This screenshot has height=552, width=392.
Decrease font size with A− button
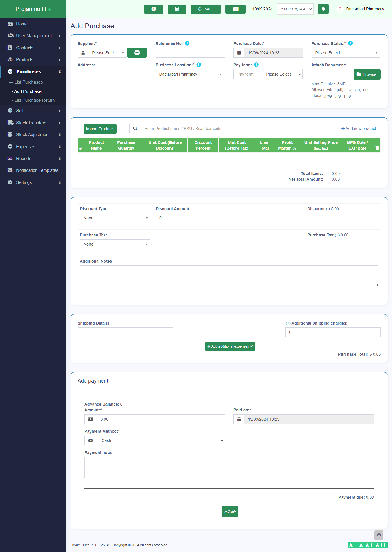click(x=353, y=545)
